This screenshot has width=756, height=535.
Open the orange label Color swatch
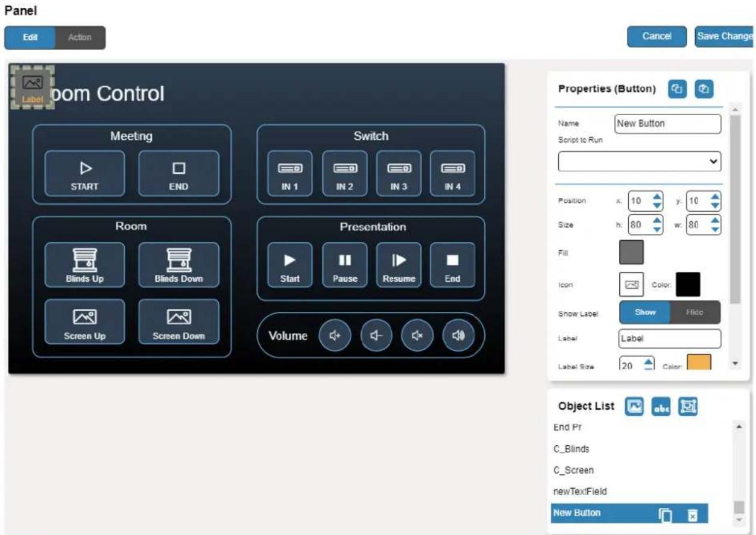coord(699,362)
